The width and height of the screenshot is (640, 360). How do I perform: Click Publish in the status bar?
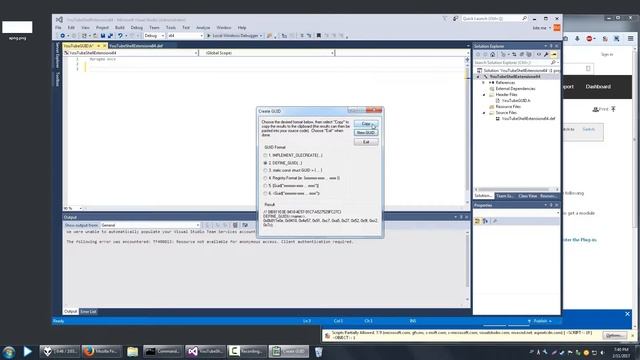[540, 321]
